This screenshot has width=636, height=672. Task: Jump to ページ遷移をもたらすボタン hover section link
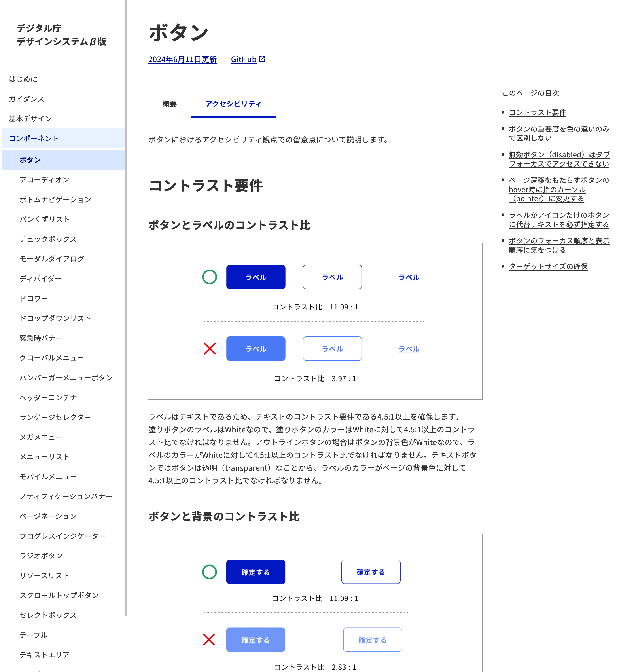(559, 189)
